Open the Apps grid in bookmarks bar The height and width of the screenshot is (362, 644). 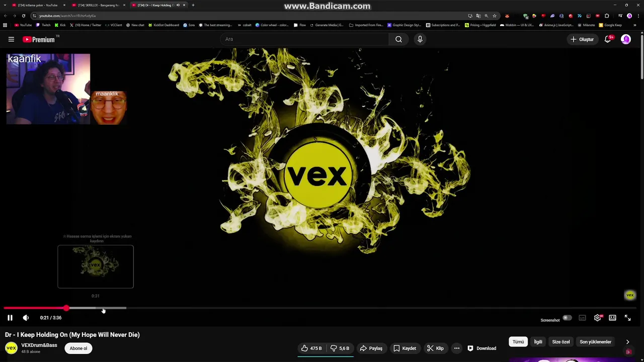pyautogui.click(x=5, y=25)
